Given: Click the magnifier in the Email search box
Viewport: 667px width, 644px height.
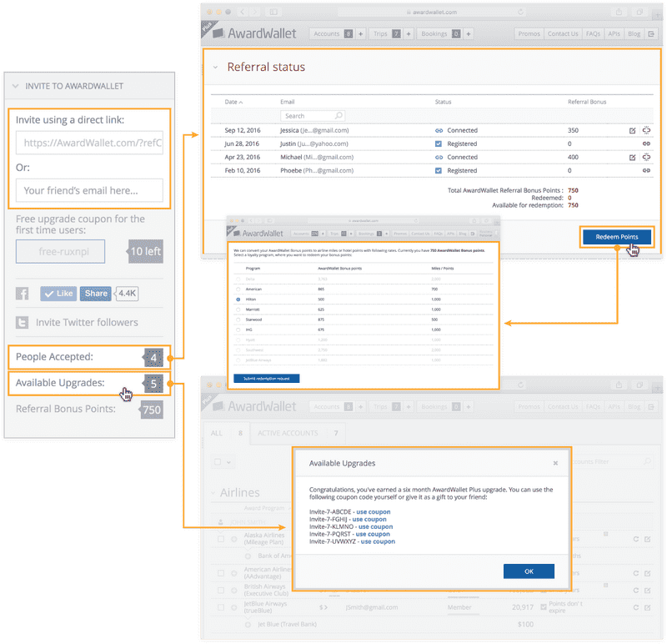Looking at the screenshot, I should [x=339, y=115].
